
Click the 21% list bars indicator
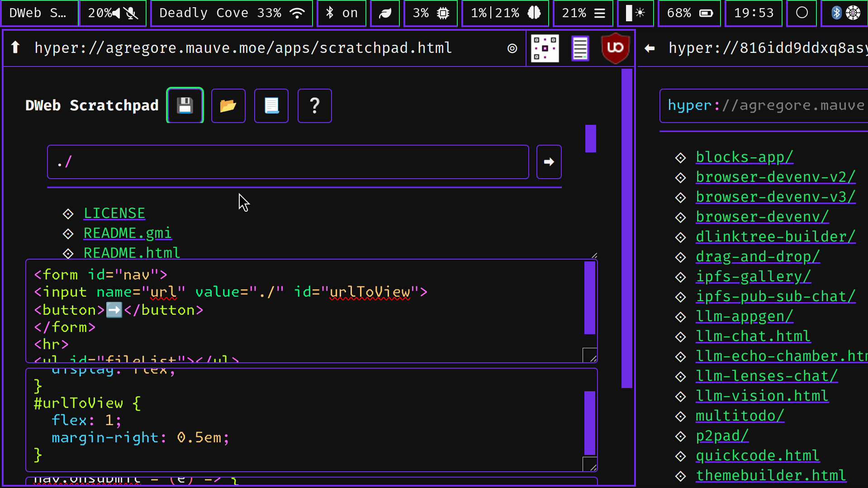583,13
